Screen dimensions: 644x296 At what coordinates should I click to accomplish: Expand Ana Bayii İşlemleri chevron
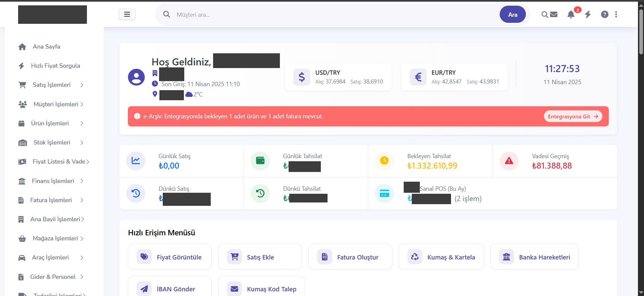click(x=83, y=219)
